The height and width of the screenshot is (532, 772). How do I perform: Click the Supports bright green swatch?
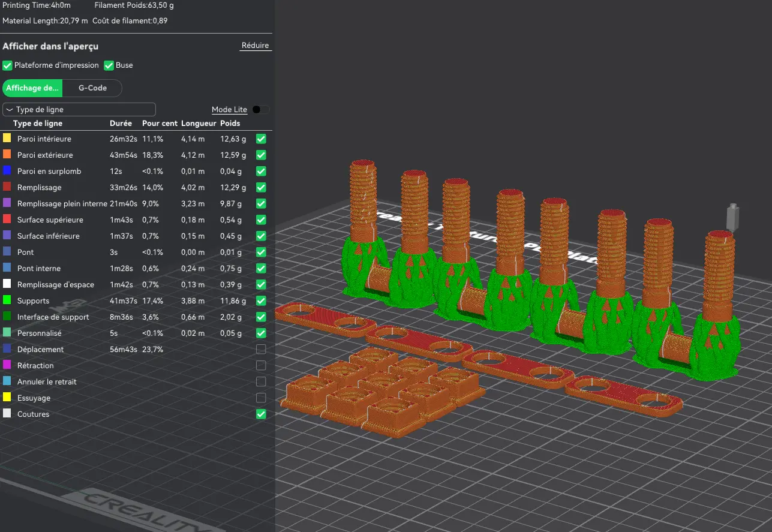click(x=7, y=300)
